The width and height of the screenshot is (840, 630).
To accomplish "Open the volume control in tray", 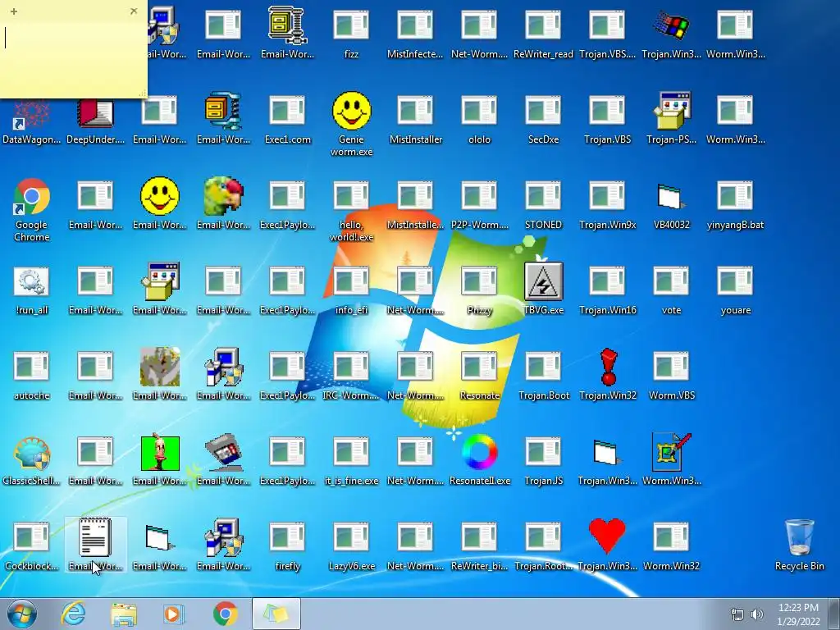I will (x=757, y=614).
